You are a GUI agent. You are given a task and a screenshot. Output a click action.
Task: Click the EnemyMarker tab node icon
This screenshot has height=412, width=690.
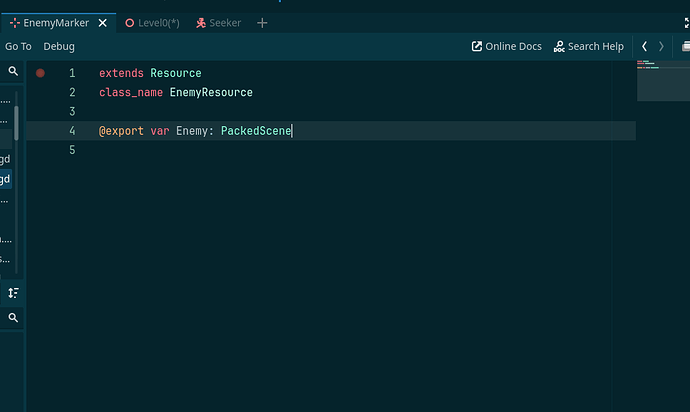pos(15,23)
